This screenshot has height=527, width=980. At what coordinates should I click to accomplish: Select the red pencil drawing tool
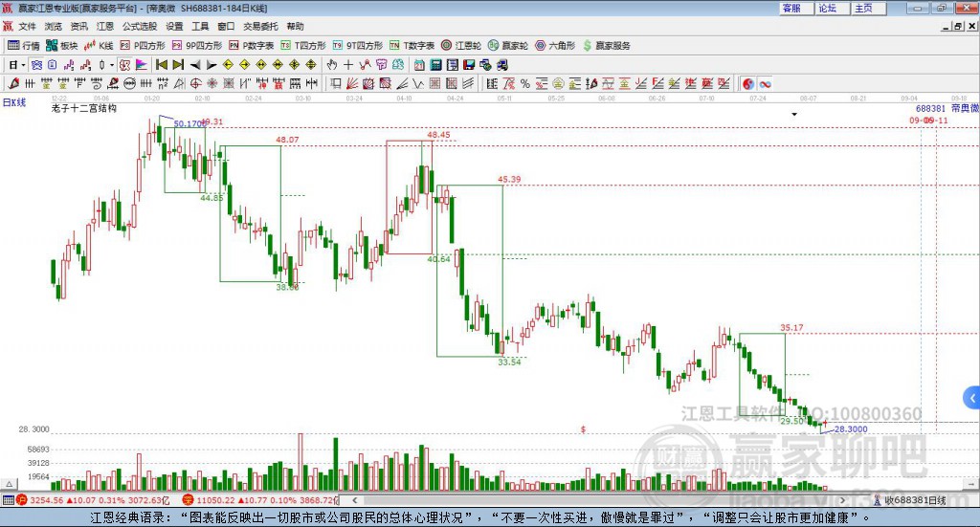tap(13, 83)
